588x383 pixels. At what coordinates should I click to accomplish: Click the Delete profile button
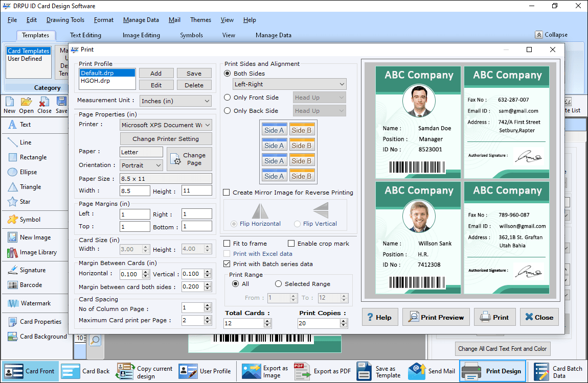194,85
